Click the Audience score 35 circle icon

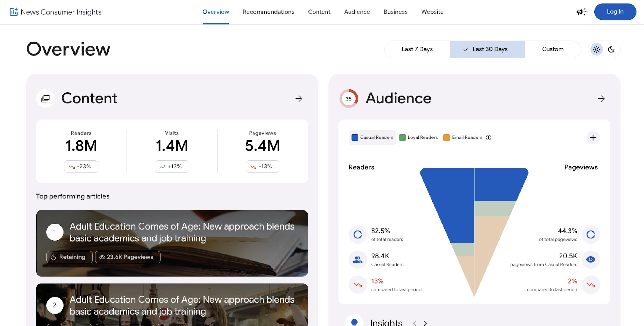tap(349, 99)
